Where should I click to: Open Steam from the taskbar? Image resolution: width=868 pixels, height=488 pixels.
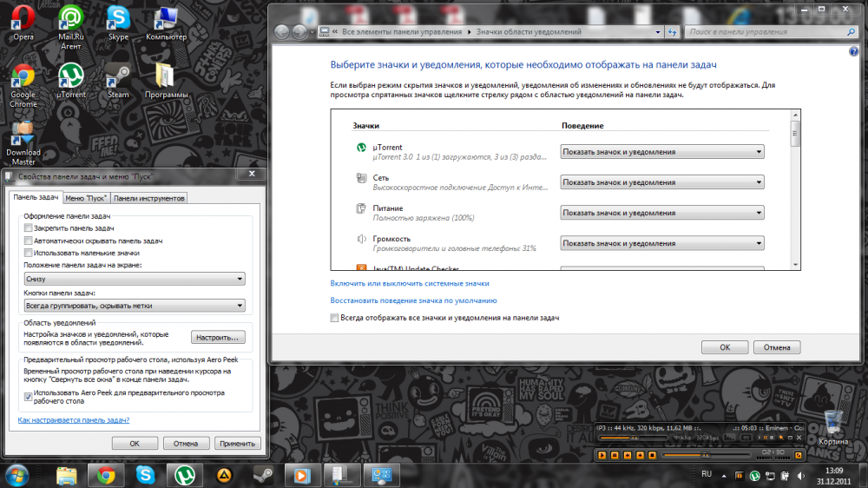click(x=263, y=475)
